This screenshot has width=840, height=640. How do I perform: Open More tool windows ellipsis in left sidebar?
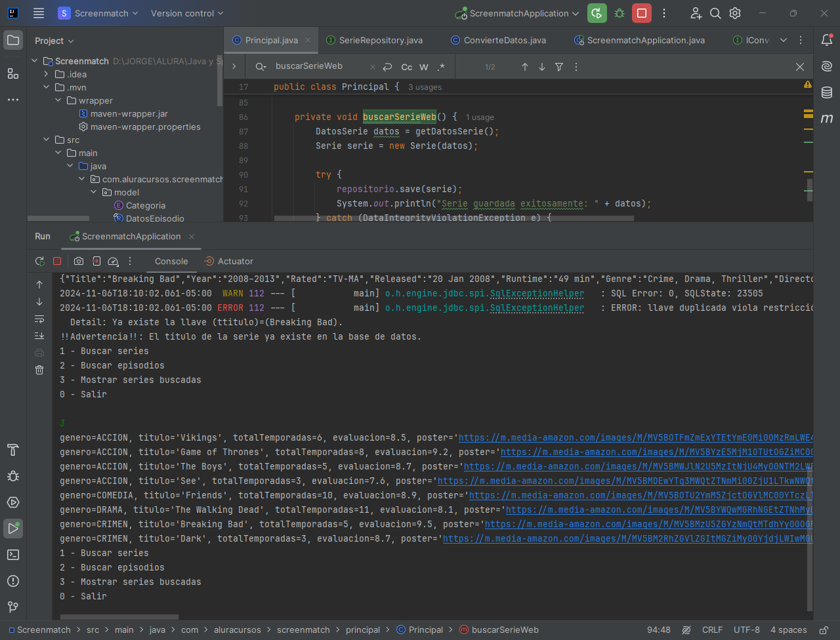tap(13, 100)
